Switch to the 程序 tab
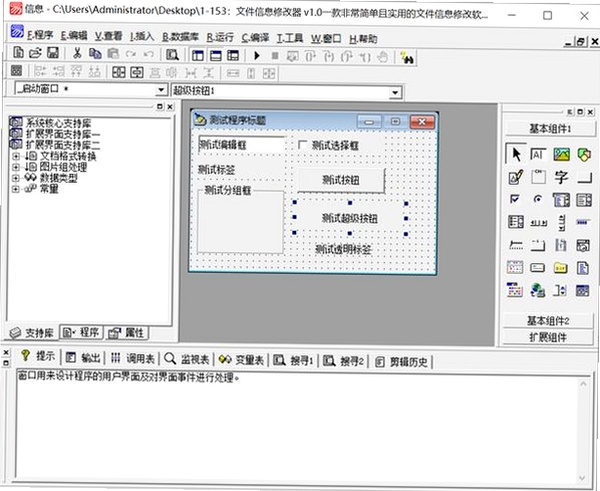This screenshot has width=600, height=491. pyautogui.click(x=81, y=333)
